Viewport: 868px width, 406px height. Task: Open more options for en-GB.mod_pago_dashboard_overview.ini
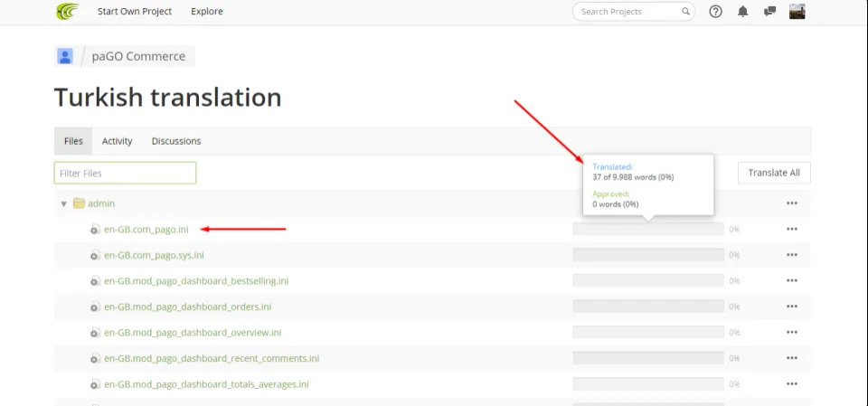(792, 333)
